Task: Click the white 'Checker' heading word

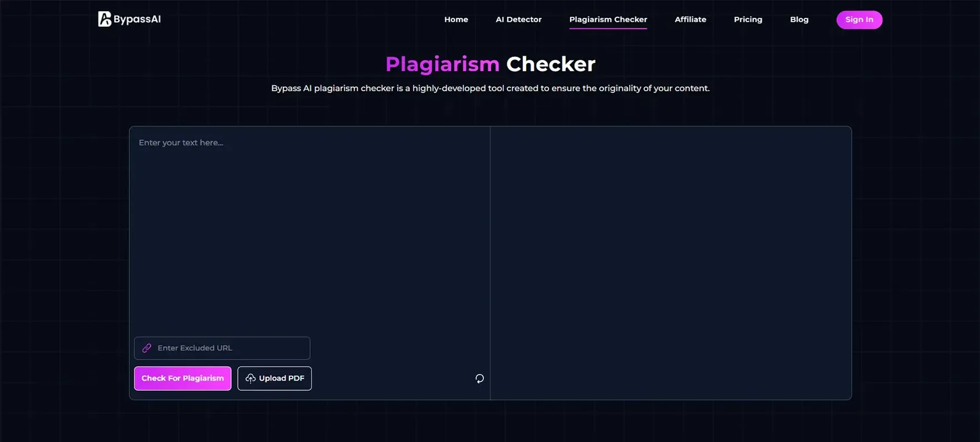Action: [550, 64]
